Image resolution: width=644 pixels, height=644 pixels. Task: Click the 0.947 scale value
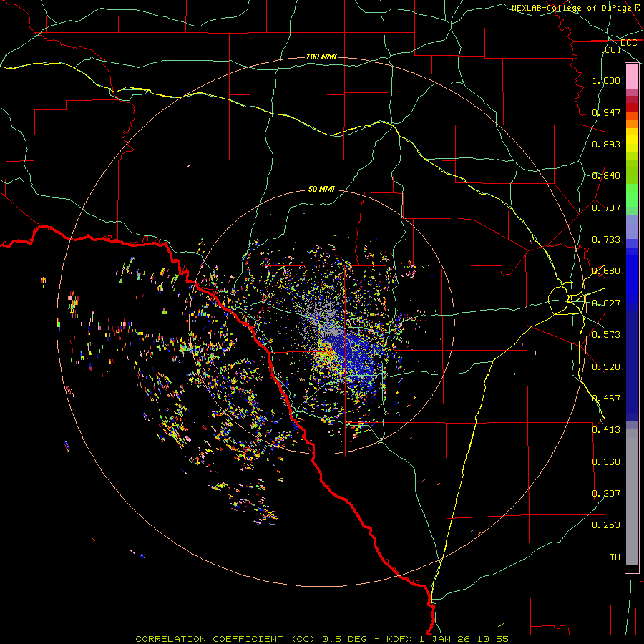[606, 112]
